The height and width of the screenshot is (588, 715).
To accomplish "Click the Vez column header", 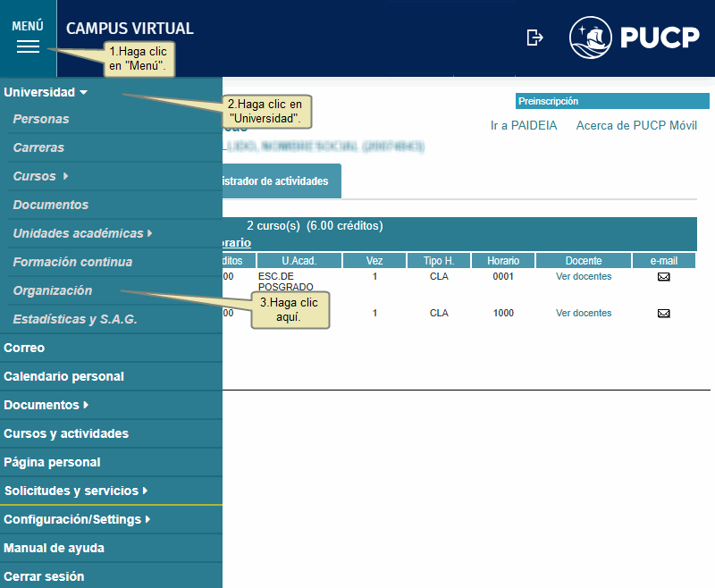I will click(374, 261).
